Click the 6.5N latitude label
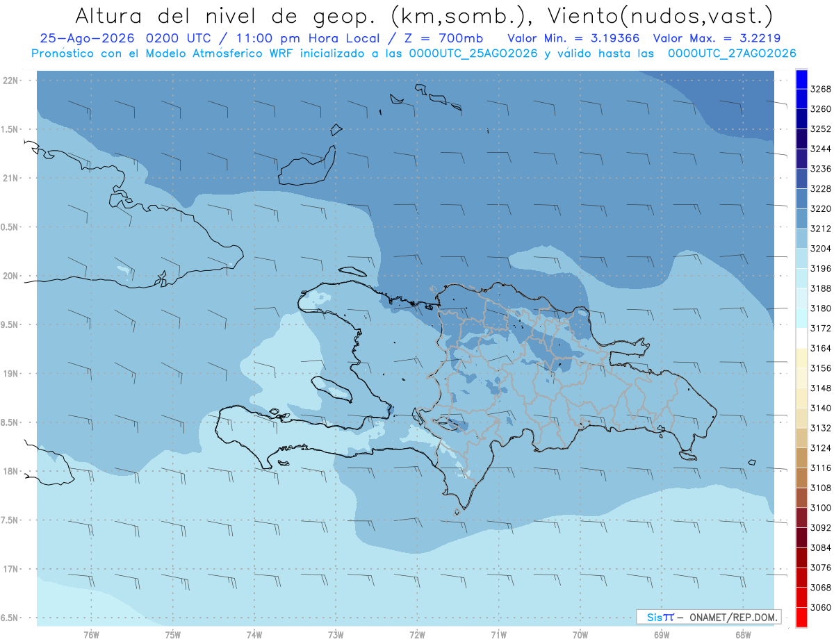Screen dimensions: 834x644 (x=10, y=618)
